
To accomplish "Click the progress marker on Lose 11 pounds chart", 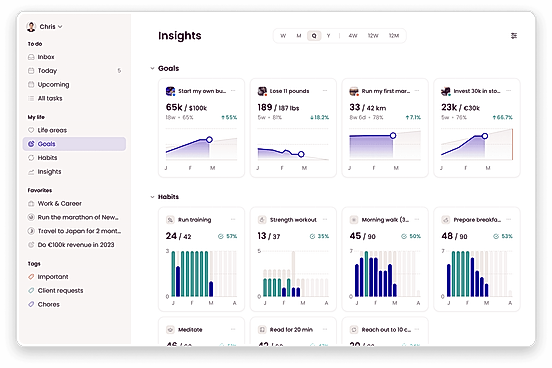I will point(301,154).
